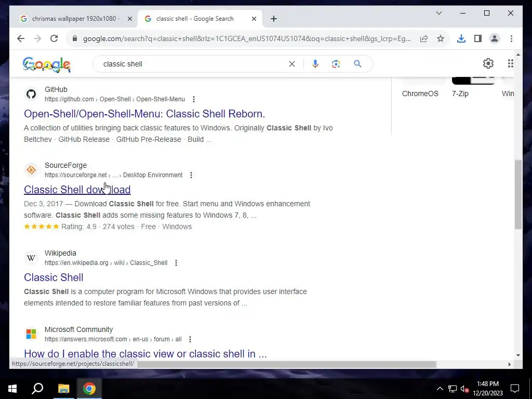Viewport: 532px width, 399px height.
Task: Click the browser forward arrow
Action: click(x=37, y=38)
